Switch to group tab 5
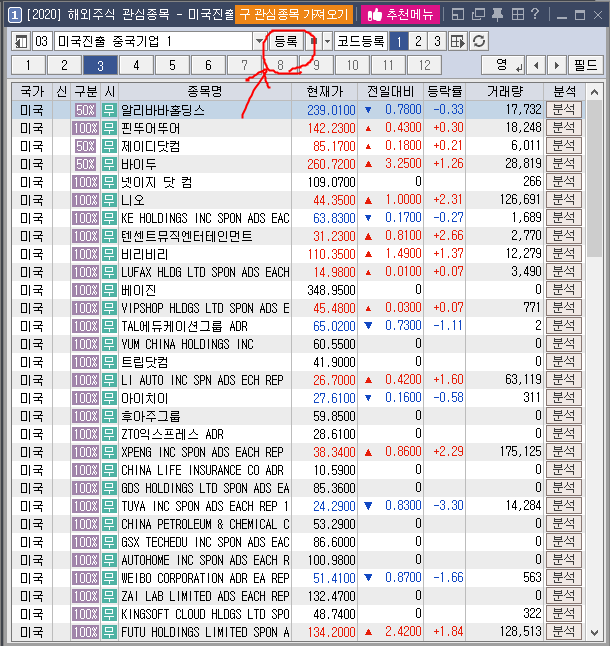 coord(172,65)
